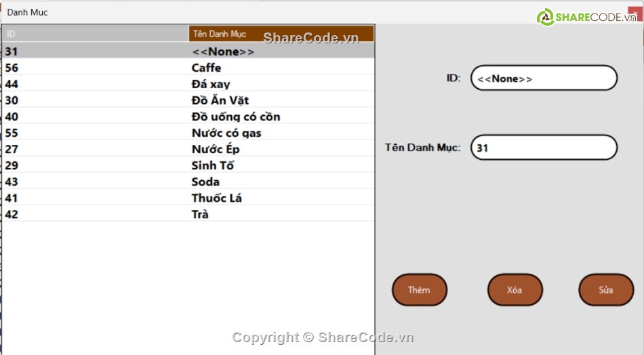Click ID cell 31
644x355 pixels.
(95, 51)
